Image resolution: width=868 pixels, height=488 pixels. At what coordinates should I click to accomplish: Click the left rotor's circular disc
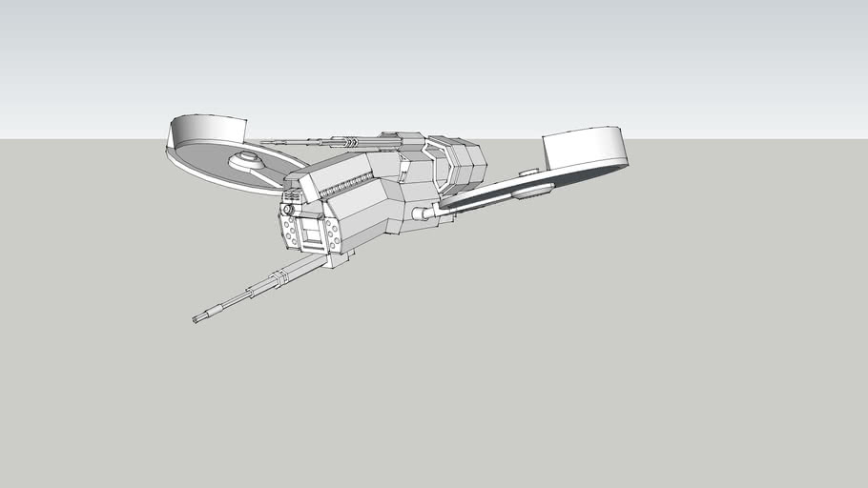point(205,164)
